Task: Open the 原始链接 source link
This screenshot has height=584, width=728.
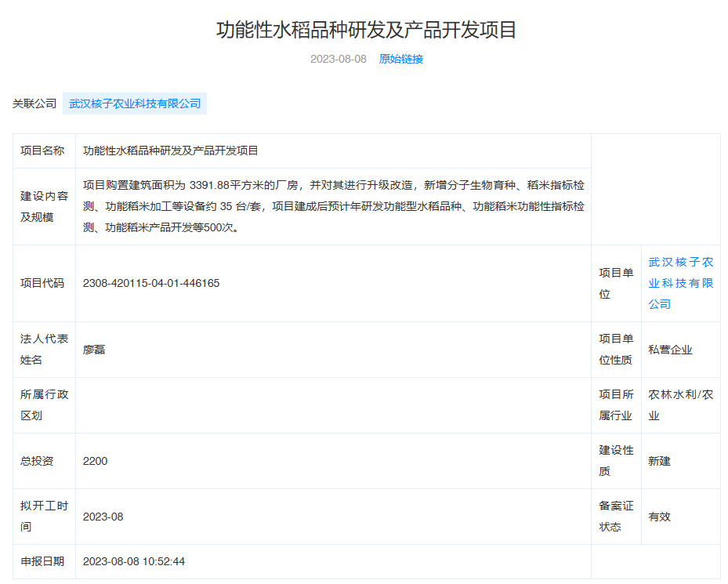Action: 400,59
